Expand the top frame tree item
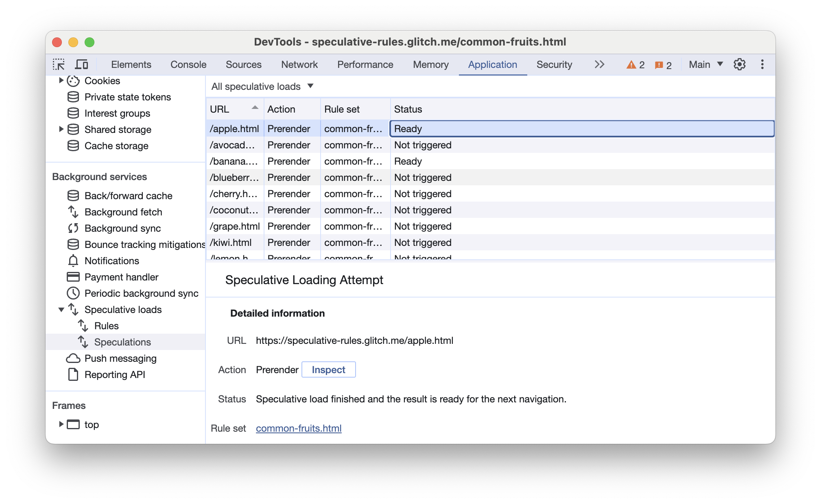Screen dimensions: 821x504 coord(60,424)
